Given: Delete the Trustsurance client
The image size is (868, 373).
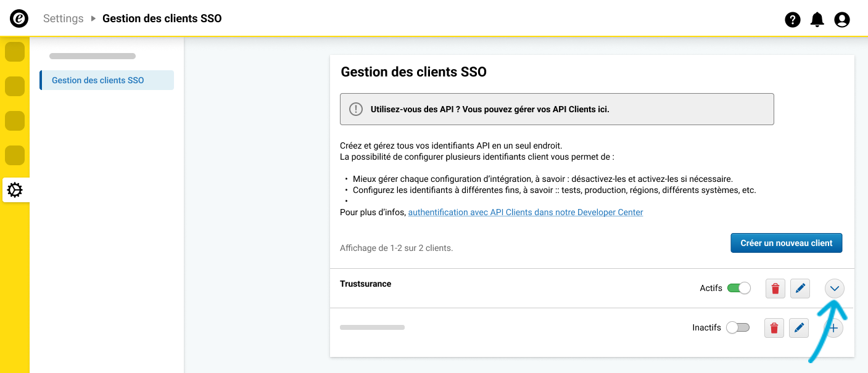Looking at the screenshot, I should pos(775,289).
